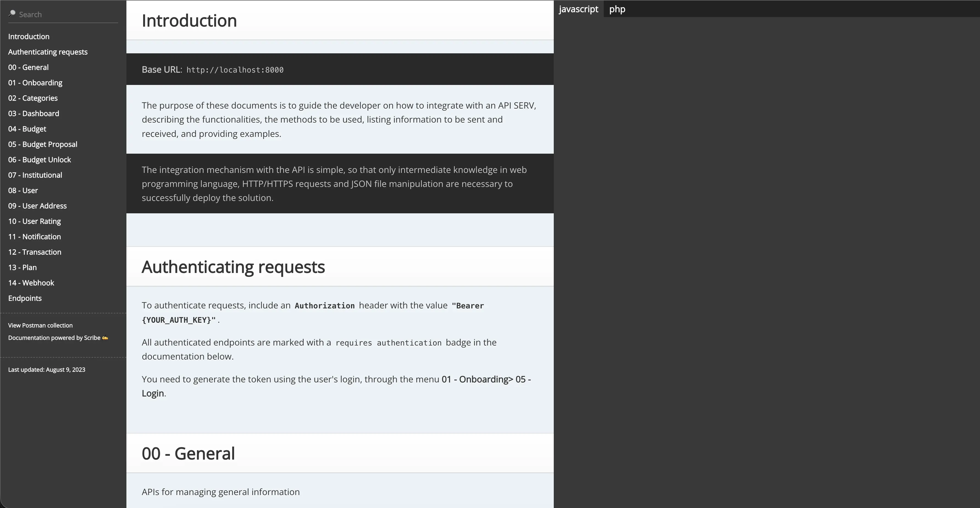
Task: Select 08 - User sidebar item
Action: (x=23, y=191)
